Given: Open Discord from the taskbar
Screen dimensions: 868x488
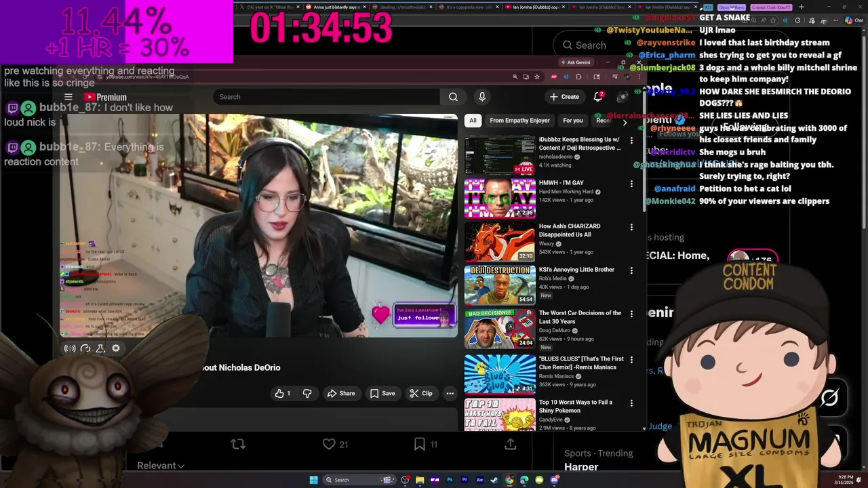Looking at the screenshot, I should [x=554, y=480].
